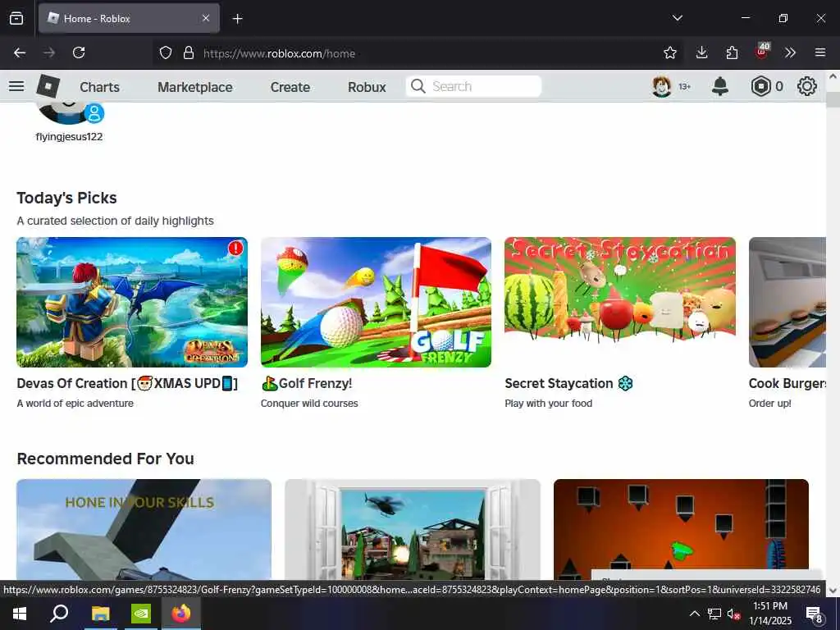Open the Windows Start menu

20,614
